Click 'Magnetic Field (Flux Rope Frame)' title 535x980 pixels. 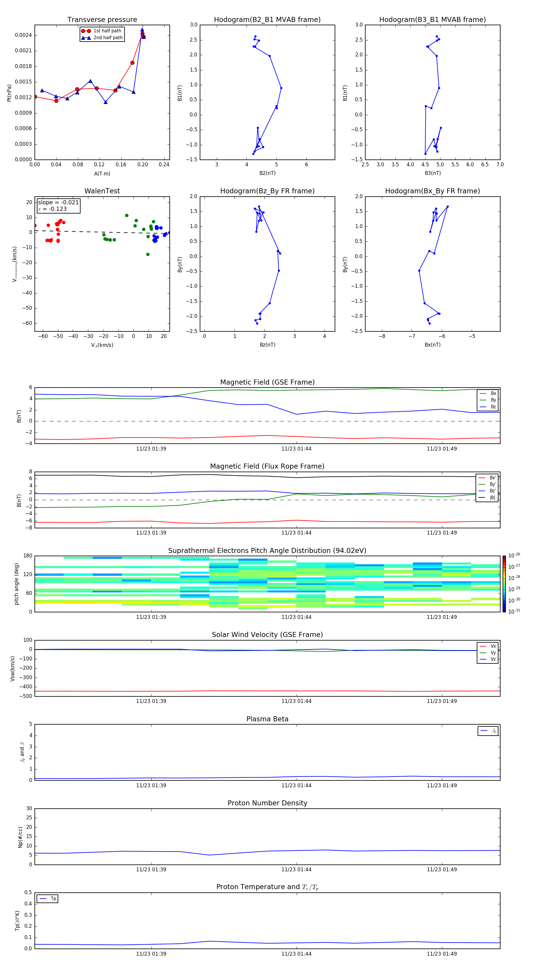[x=267, y=467]
